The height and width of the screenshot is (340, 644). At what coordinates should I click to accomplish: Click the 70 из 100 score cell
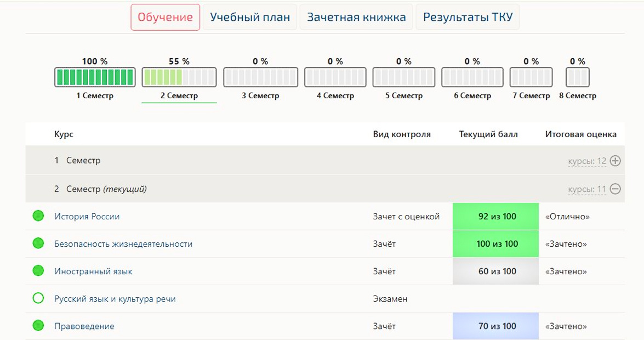click(495, 326)
